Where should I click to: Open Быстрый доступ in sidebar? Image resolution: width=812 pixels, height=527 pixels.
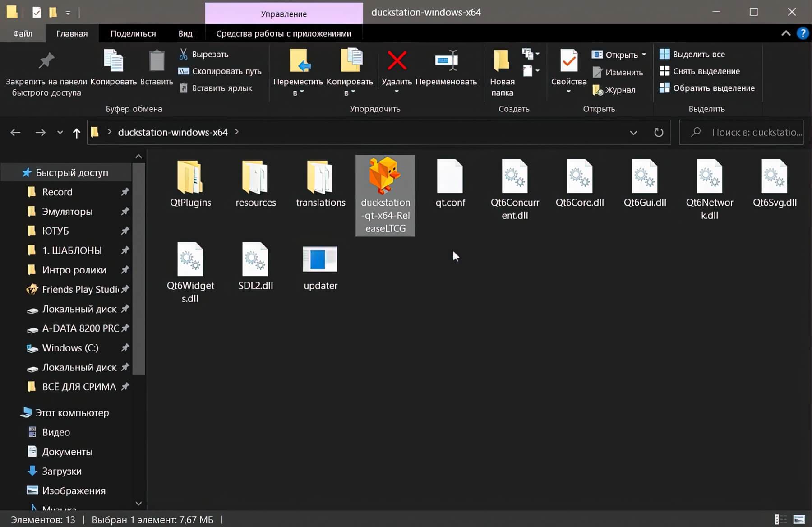(x=66, y=172)
